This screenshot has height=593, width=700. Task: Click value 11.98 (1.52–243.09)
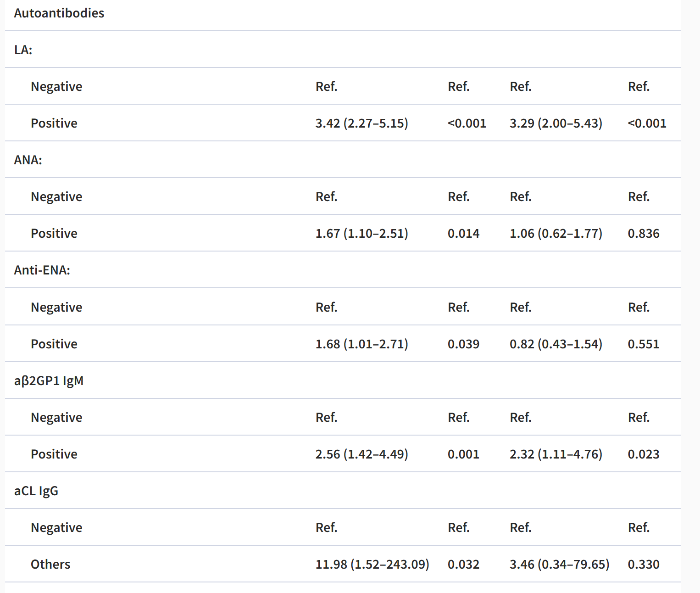pyautogui.click(x=372, y=564)
